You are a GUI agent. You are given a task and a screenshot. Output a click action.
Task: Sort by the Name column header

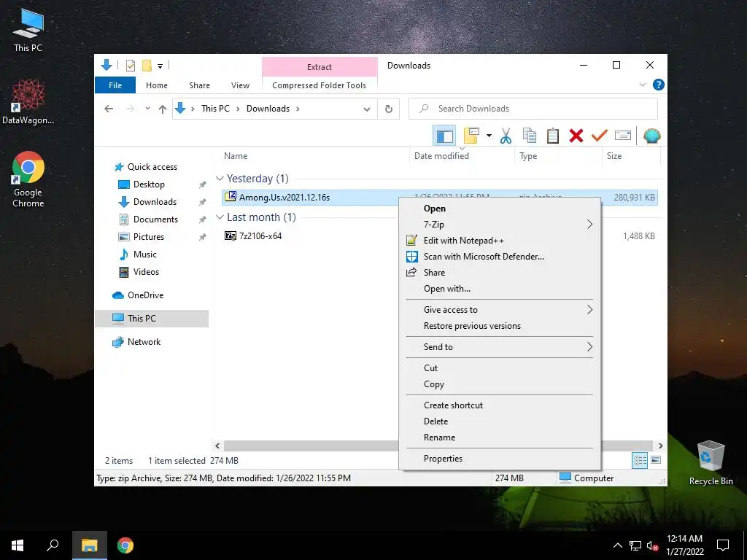[236, 156]
